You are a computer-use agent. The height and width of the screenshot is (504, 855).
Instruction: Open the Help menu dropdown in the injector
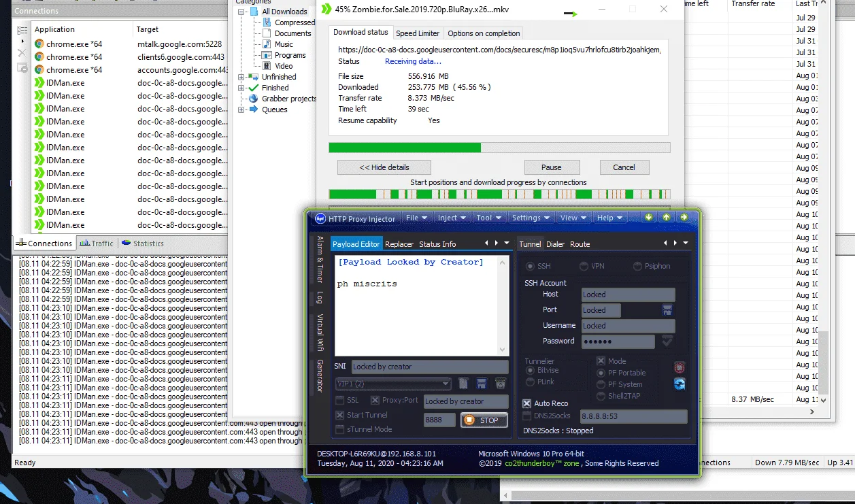pos(609,218)
